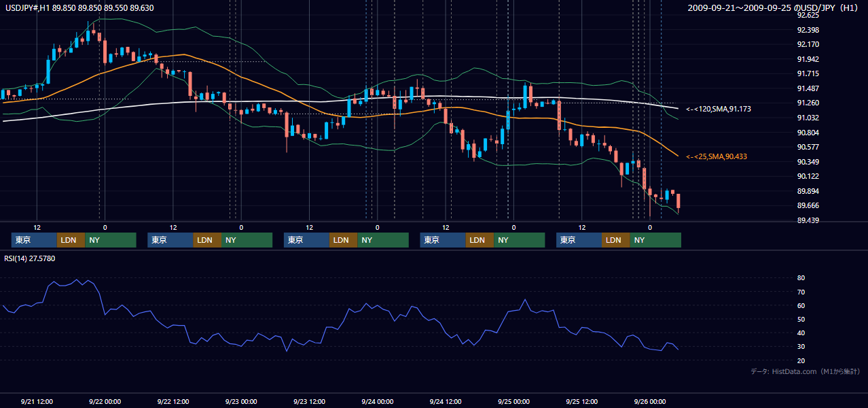Click the 9/24 00:00 date label

coord(377,402)
